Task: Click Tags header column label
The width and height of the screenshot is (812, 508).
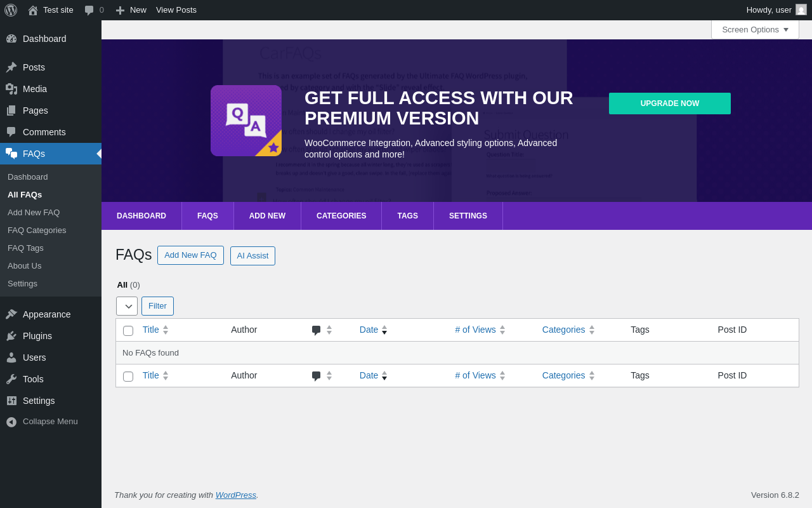Action: tap(640, 330)
